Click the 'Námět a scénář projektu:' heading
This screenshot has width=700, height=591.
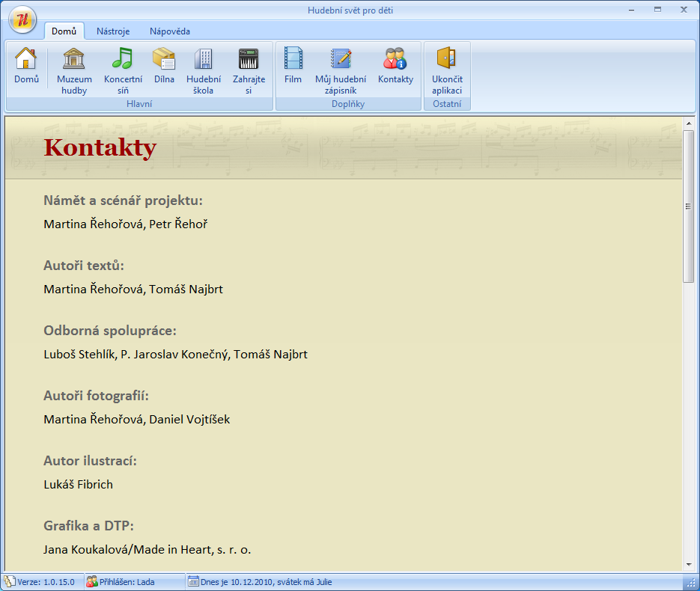click(x=123, y=200)
